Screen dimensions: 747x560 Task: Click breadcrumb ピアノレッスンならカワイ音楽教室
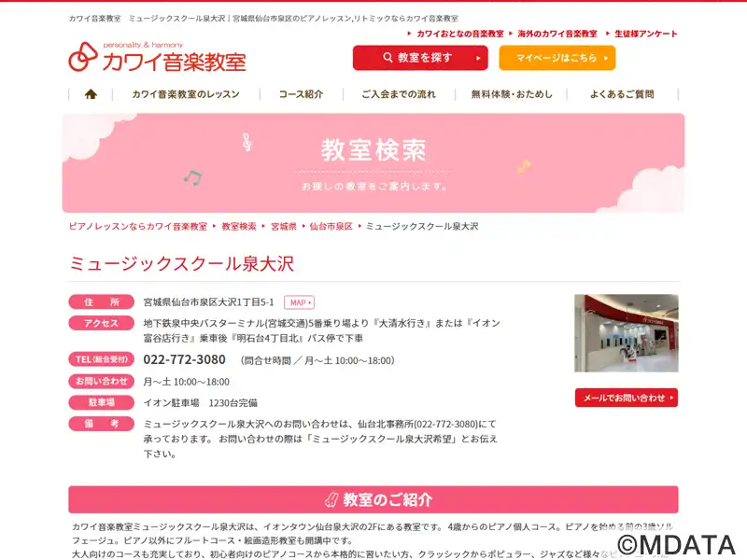click(138, 226)
